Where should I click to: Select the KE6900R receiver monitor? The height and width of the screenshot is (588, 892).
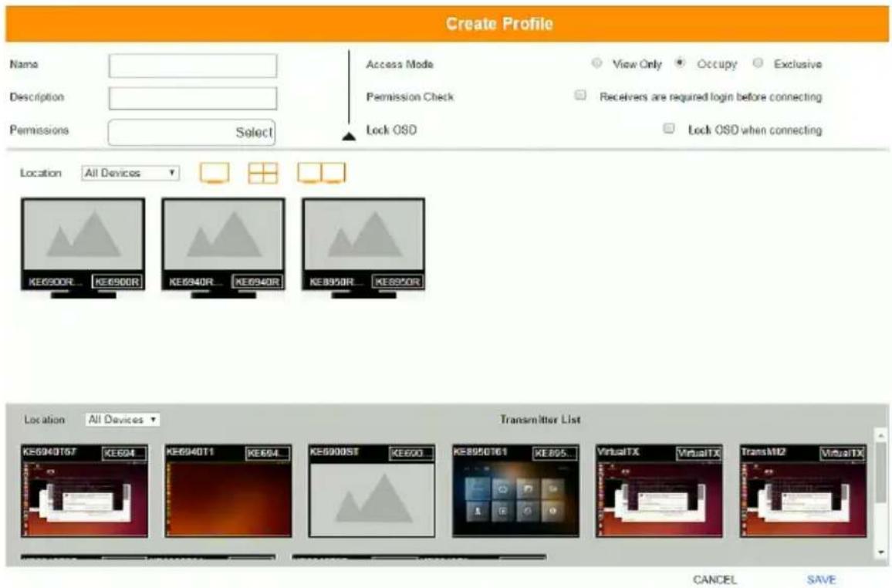tap(83, 248)
